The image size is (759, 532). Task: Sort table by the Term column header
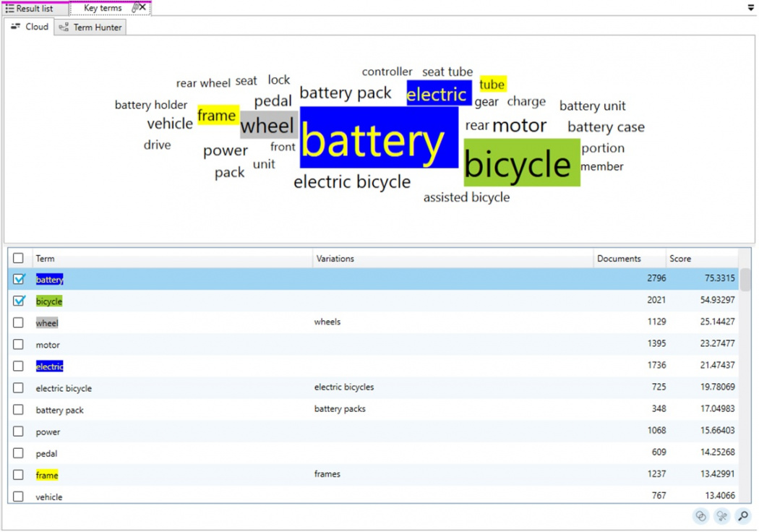coord(172,259)
